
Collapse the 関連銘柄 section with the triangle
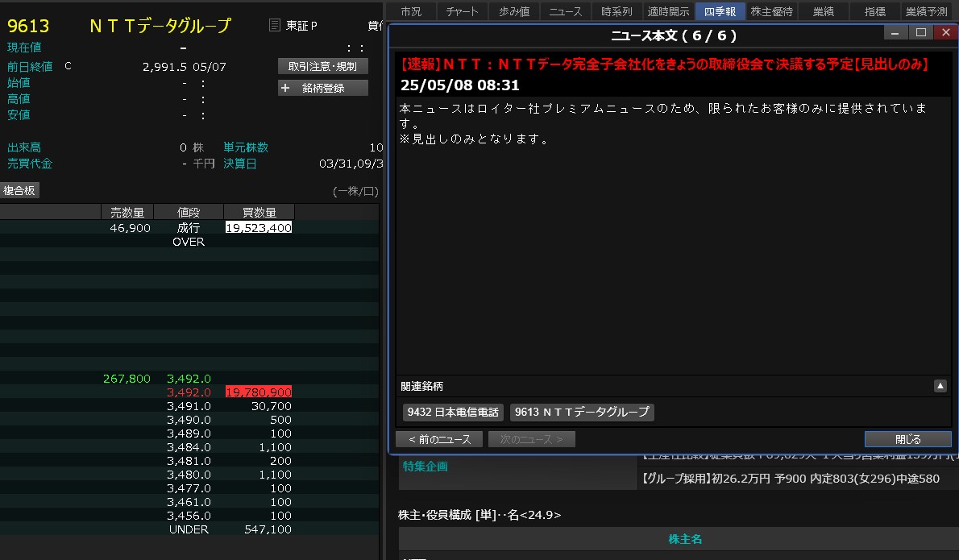point(940,386)
